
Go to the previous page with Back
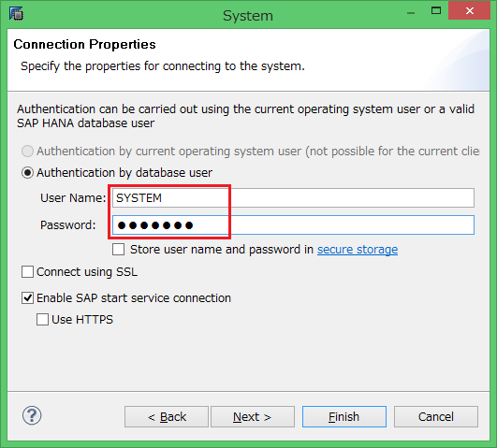click(167, 416)
